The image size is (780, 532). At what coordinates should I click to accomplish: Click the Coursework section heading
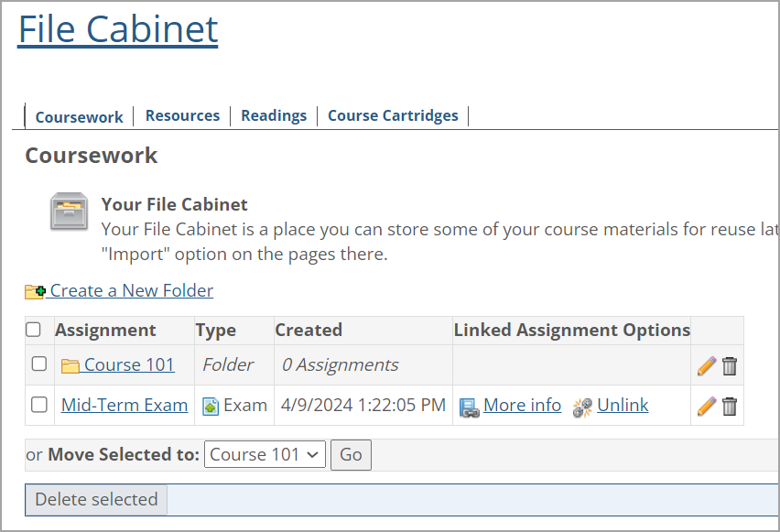(x=92, y=156)
